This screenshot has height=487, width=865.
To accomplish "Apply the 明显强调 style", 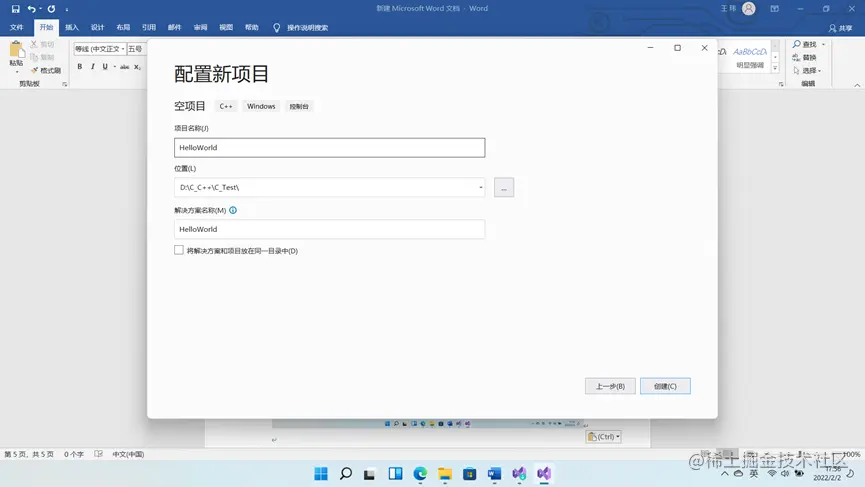I will (750, 57).
